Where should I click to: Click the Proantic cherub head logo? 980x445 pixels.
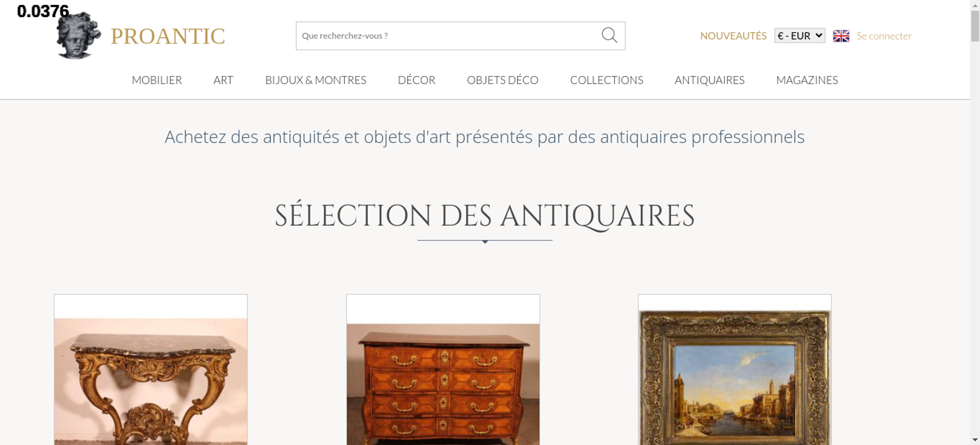pyautogui.click(x=78, y=35)
